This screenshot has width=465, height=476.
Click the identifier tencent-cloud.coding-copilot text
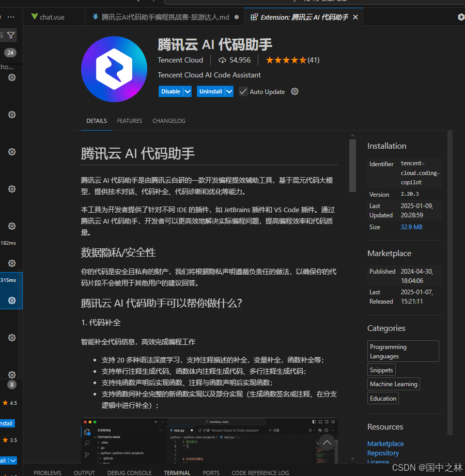420,173
